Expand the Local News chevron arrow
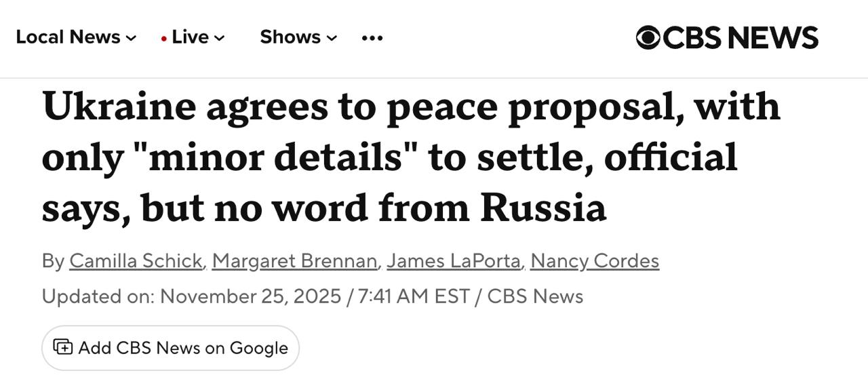 [x=131, y=39]
